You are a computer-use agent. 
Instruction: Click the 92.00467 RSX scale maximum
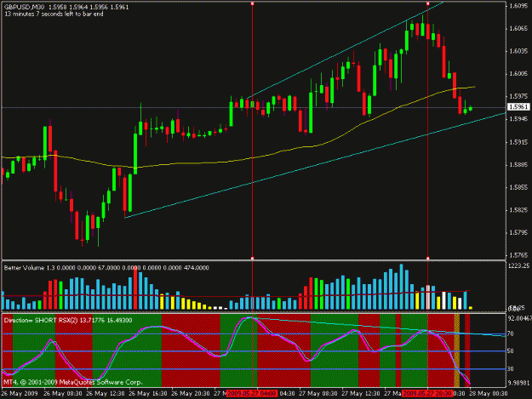point(519,319)
